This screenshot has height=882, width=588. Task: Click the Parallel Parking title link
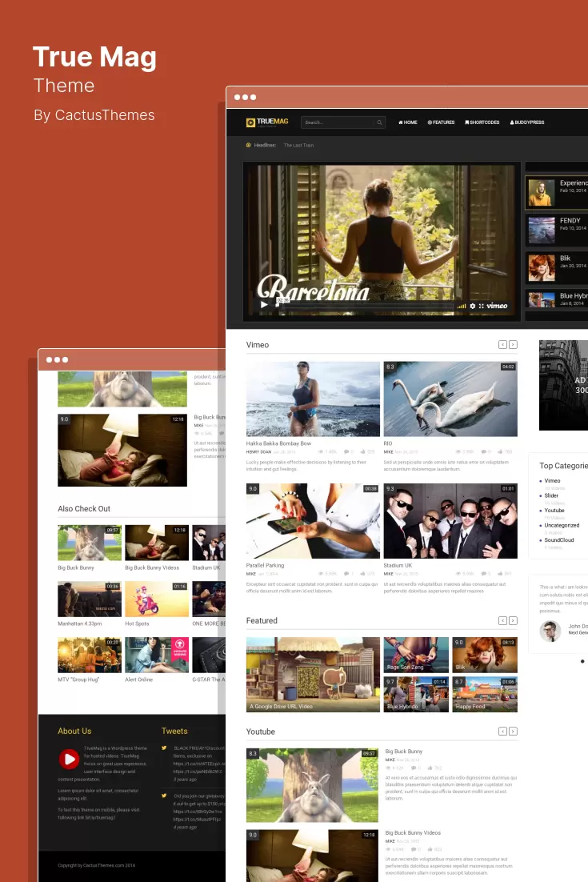(x=266, y=565)
